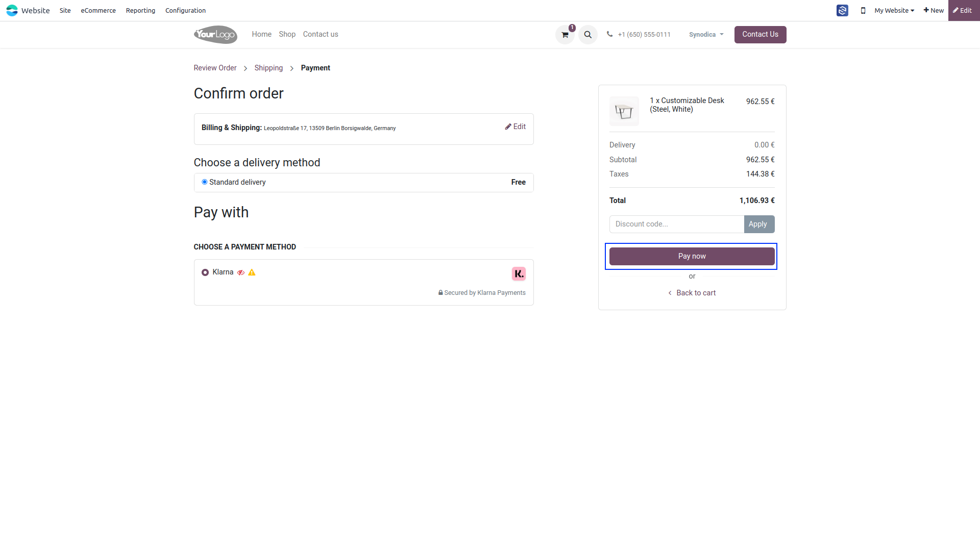This screenshot has height=551, width=980.
Task: Click the Review Order breadcrumb
Action: pos(215,68)
